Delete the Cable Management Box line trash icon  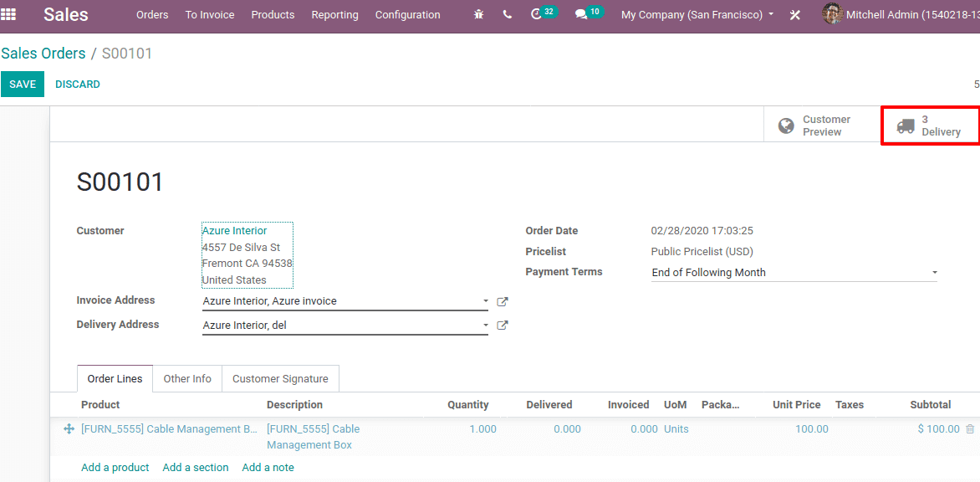pyautogui.click(x=969, y=428)
